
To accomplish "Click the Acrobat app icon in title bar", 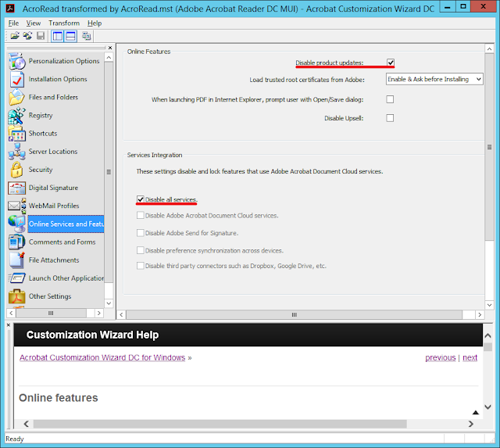I will pyautogui.click(x=10, y=8).
